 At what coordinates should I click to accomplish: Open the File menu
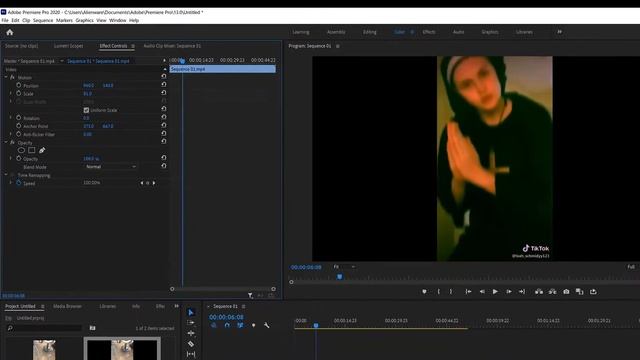5,20
